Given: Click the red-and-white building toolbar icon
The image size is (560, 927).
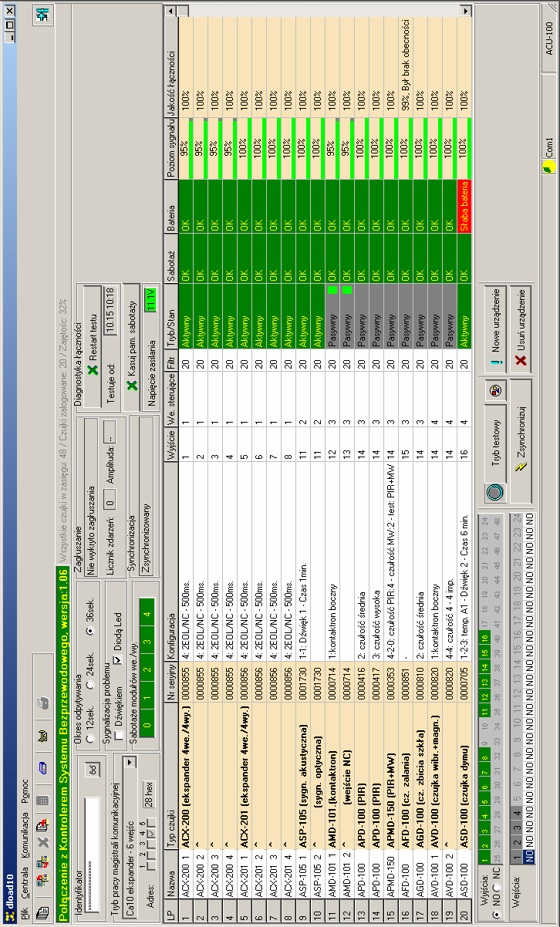Looking at the screenshot, I should (42, 827).
